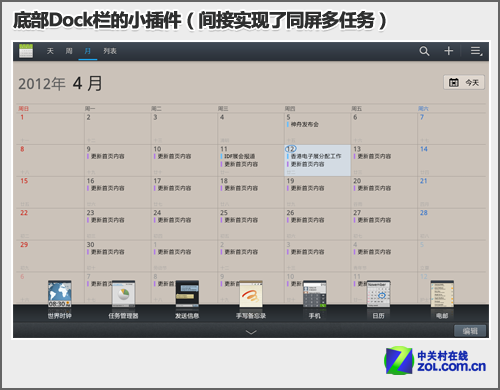Collapse the dock with down chevron
The height and width of the screenshot is (390, 500).
251,332
